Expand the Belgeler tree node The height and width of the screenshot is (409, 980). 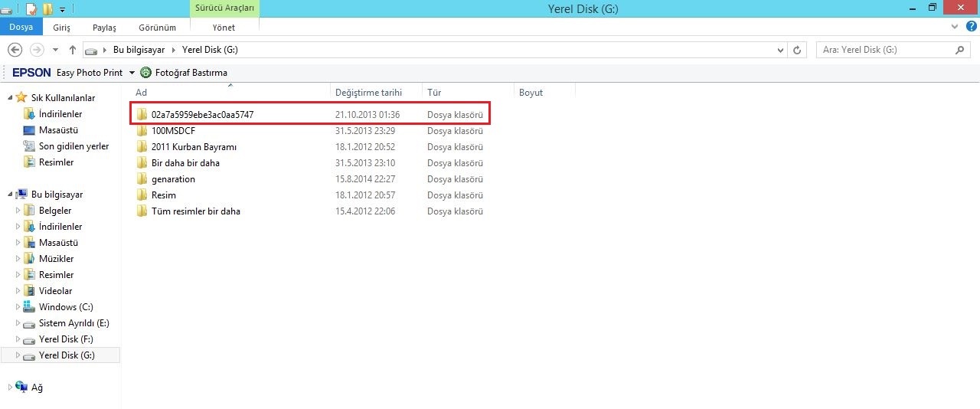pos(18,211)
